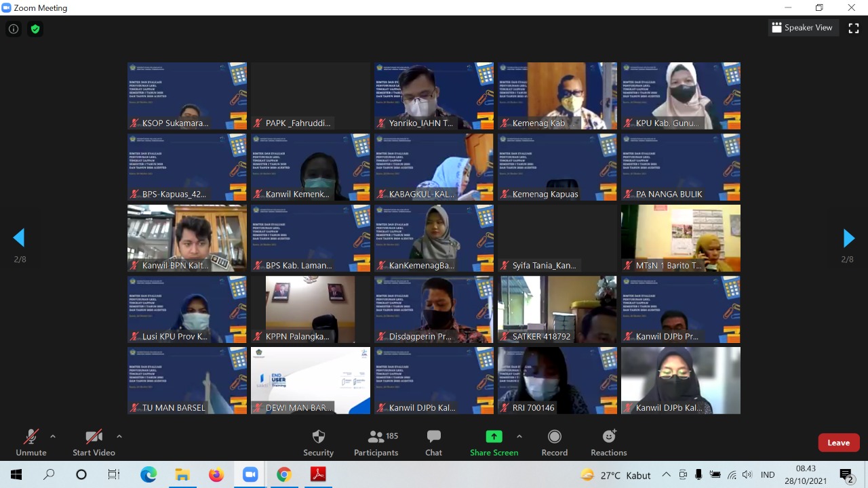868x488 pixels.
Task: Go to next gallery page arrow
Action: pos(848,238)
